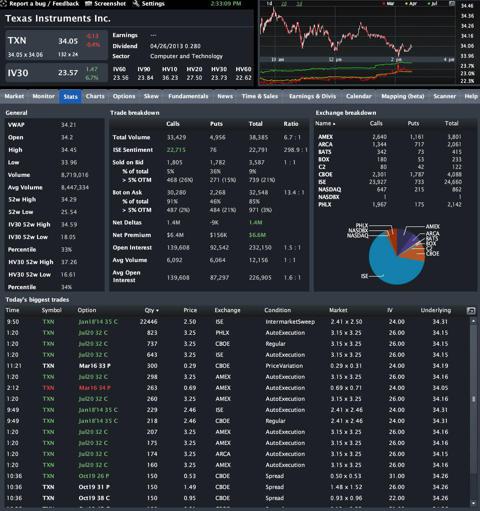
Task: Click the Total Volume calls value 33,429
Action: [176, 137]
